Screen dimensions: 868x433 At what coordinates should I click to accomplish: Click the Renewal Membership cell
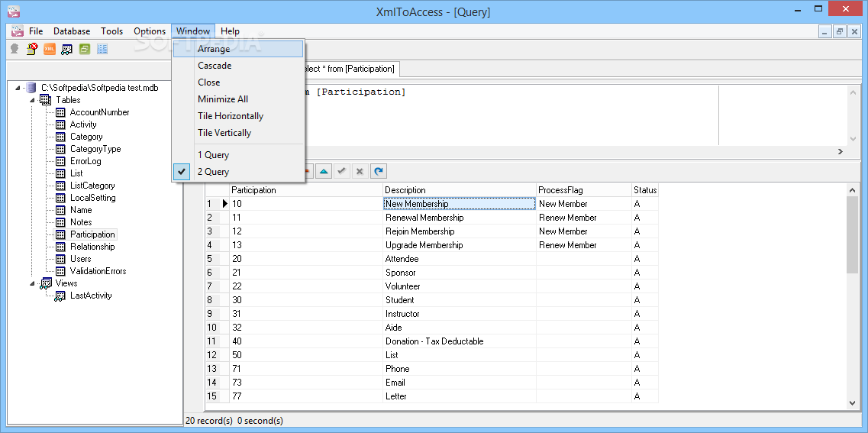point(460,218)
